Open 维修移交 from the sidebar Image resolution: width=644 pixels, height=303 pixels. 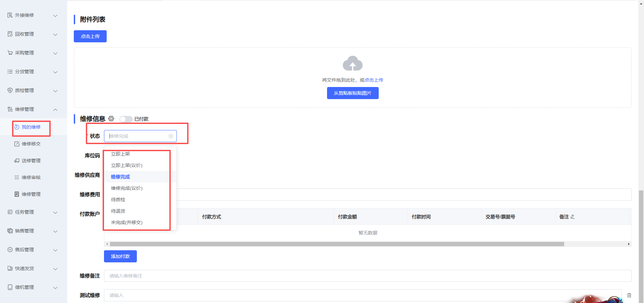[x=31, y=144]
